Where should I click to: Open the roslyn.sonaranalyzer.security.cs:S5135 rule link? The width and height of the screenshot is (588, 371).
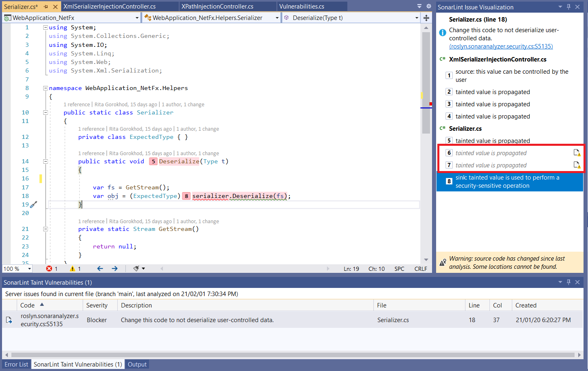(501, 46)
